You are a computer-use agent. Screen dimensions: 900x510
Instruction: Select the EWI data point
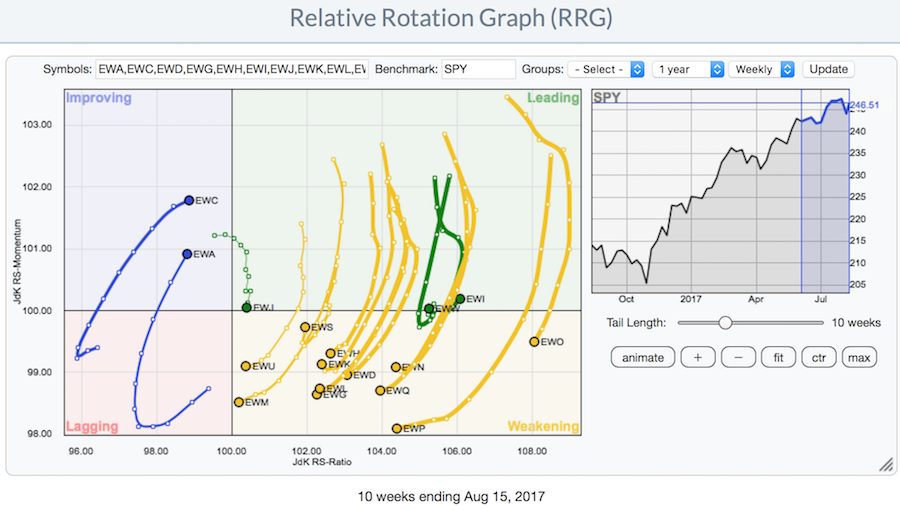(x=460, y=299)
